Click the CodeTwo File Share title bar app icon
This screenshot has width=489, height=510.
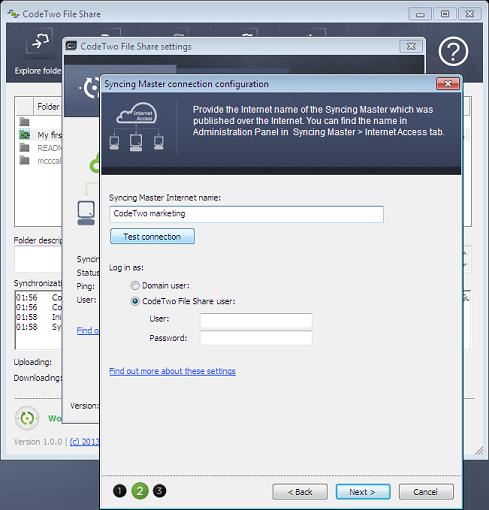(13, 14)
